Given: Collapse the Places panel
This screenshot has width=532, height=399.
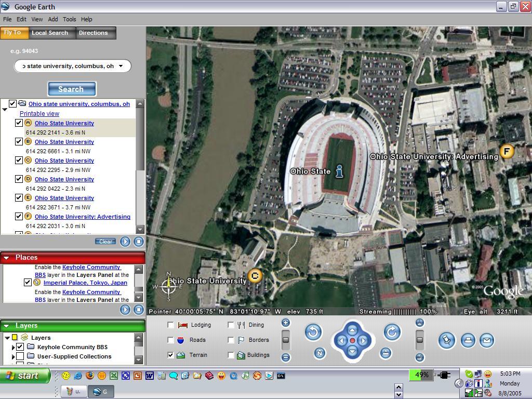Looking at the screenshot, I should pos(6,258).
